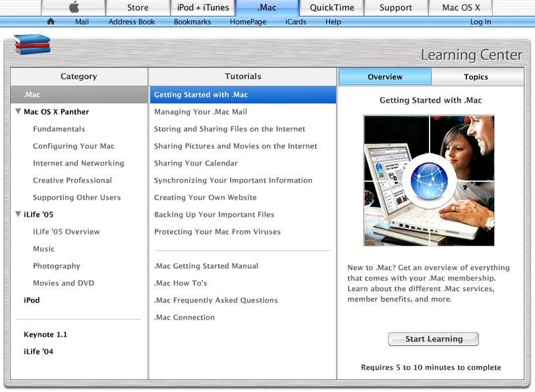Click the Start Learning button
The height and width of the screenshot is (392, 535).
(x=434, y=339)
